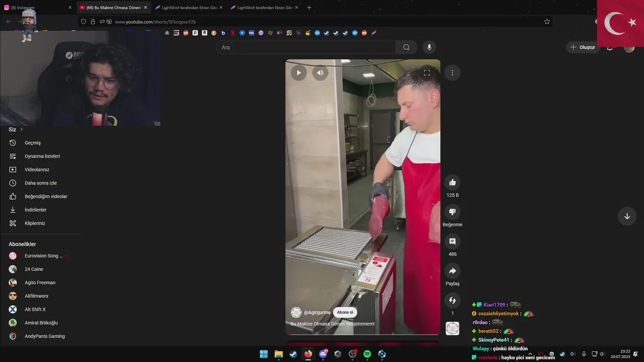Open the Start menu on the taskbar

[x=264, y=354]
